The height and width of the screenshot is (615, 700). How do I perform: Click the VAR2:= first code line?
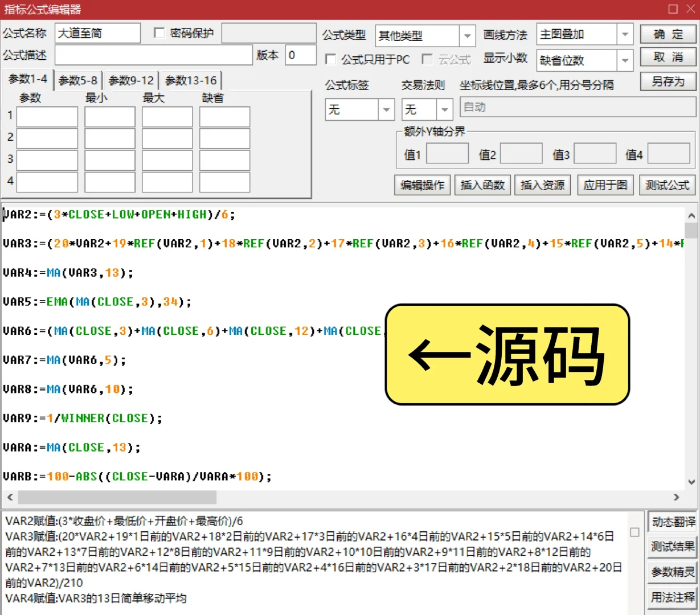(119, 215)
